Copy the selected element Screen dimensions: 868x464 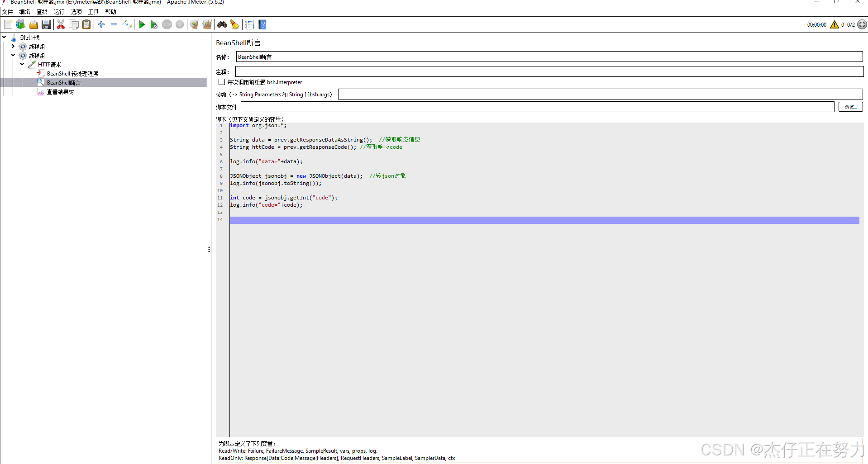74,24
